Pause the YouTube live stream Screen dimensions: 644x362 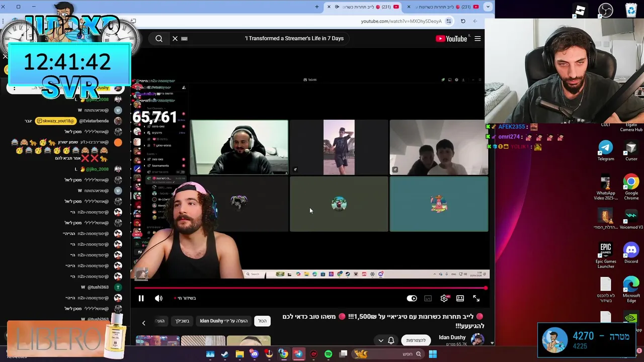pos(141,299)
